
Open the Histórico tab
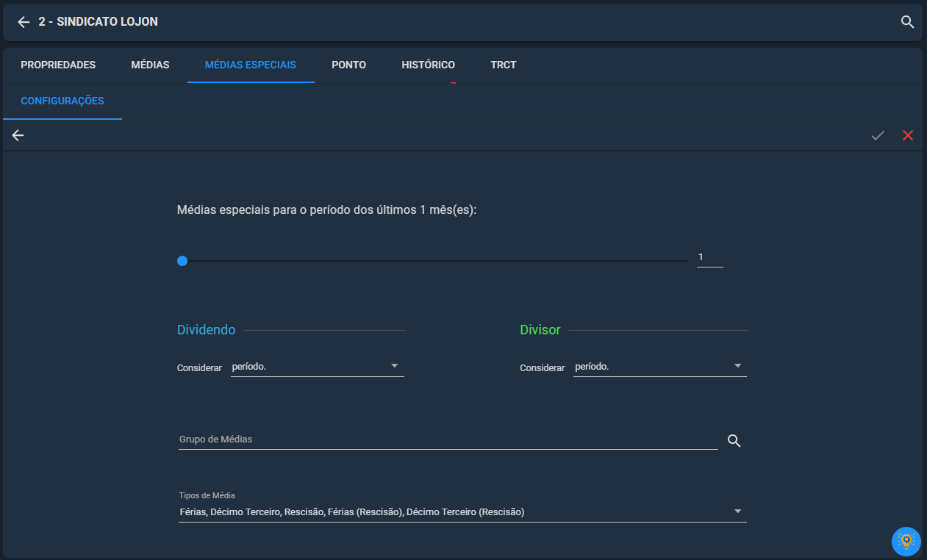tap(428, 65)
